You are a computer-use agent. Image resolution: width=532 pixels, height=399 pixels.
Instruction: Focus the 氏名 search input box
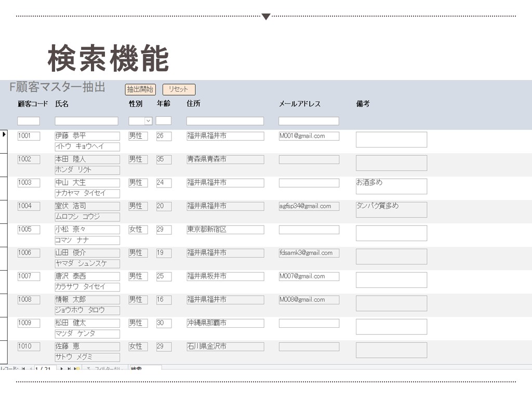(x=86, y=121)
